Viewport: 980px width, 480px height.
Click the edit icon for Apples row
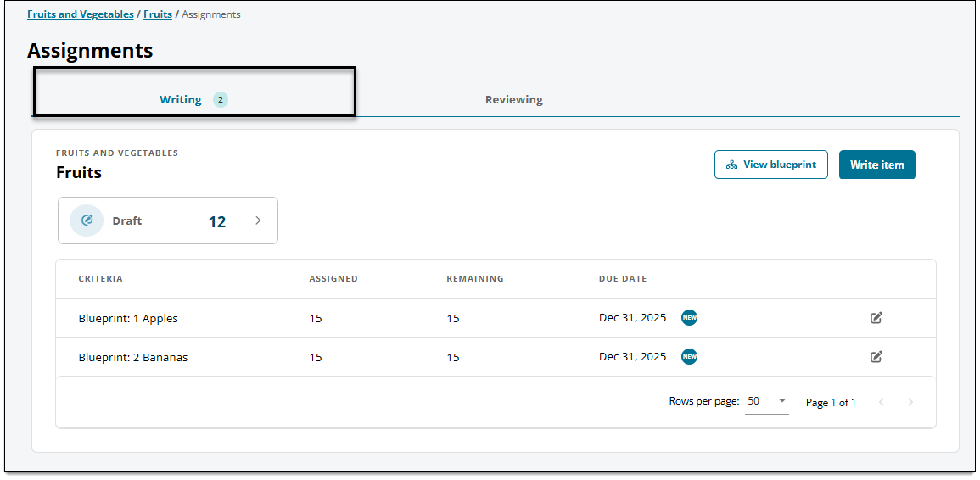tap(876, 317)
